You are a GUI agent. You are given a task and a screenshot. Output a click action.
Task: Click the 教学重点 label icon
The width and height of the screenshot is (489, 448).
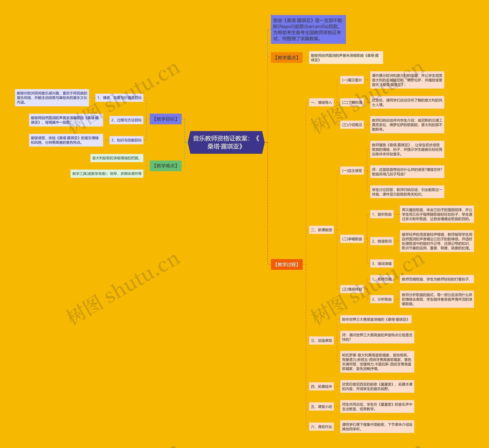[285, 59]
